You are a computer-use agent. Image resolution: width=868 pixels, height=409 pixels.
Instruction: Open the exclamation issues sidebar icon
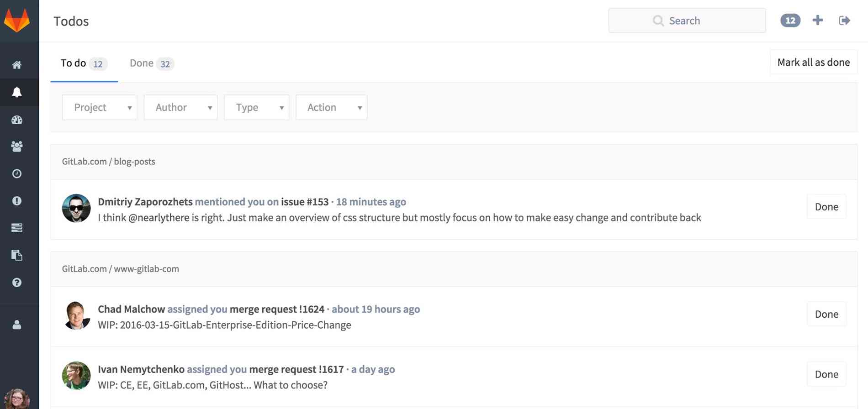[x=17, y=201]
